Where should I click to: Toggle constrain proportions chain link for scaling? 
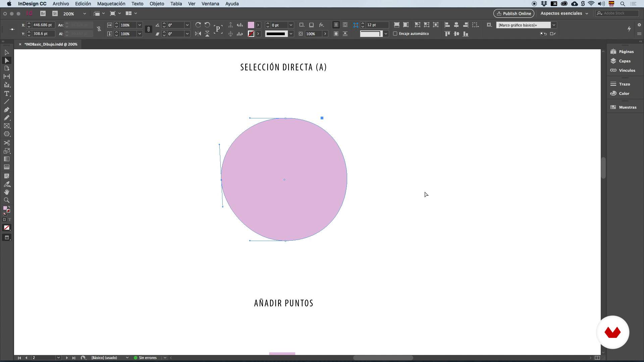(x=149, y=29)
